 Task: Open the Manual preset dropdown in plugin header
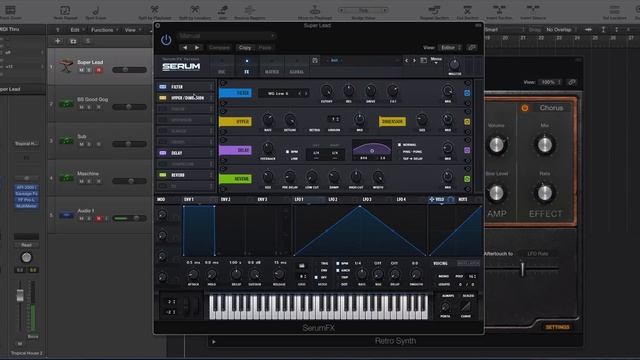227,36
